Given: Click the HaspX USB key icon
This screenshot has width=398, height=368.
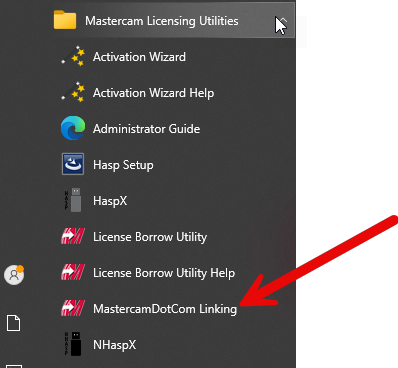Looking at the screenshot, I should pyautogui.click(x=73, y=200).
